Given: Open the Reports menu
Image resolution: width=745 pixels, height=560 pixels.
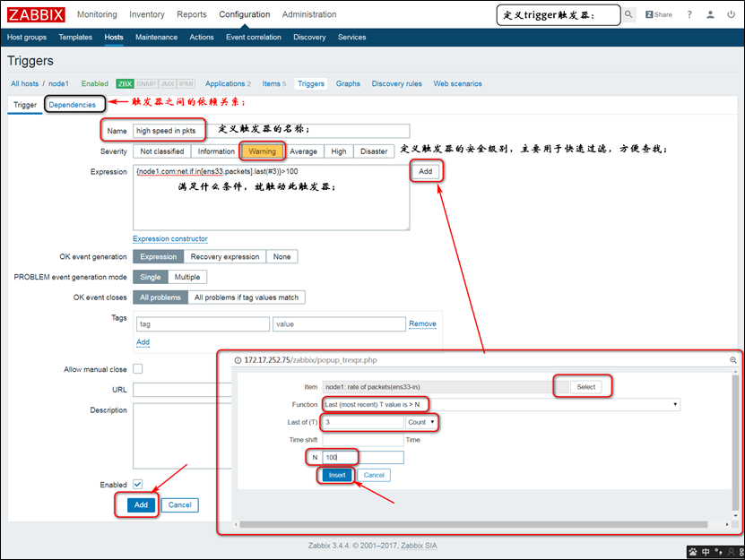Looking at the screenshot, I should pos(192,14).
